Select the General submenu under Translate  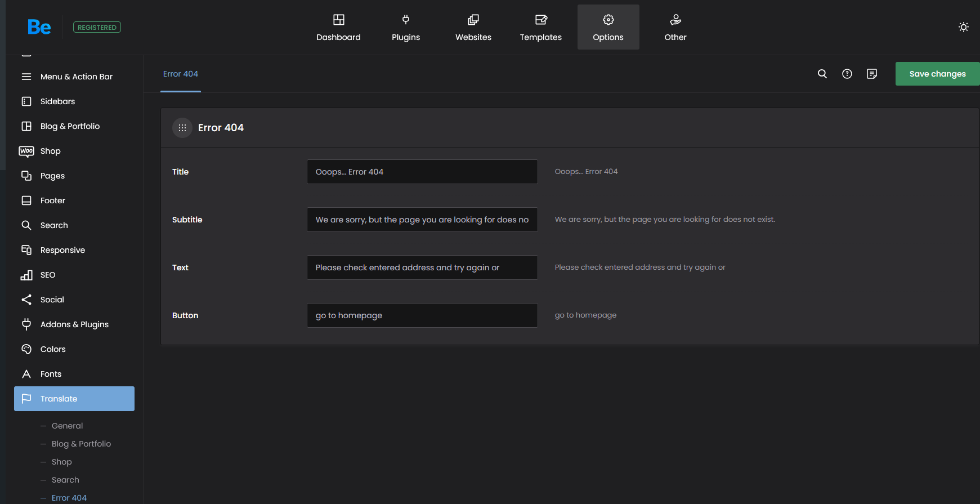pyautogui.click(x=67, y=426)
